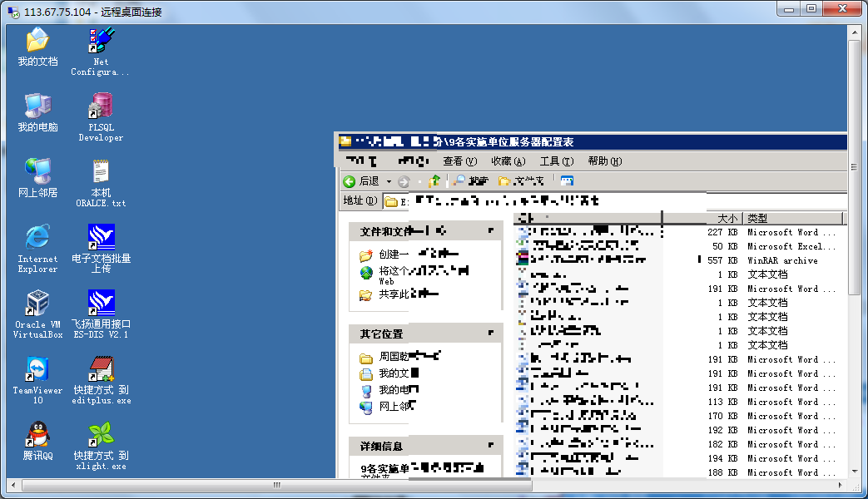Sort file list by 类型 column

point(793,218)
